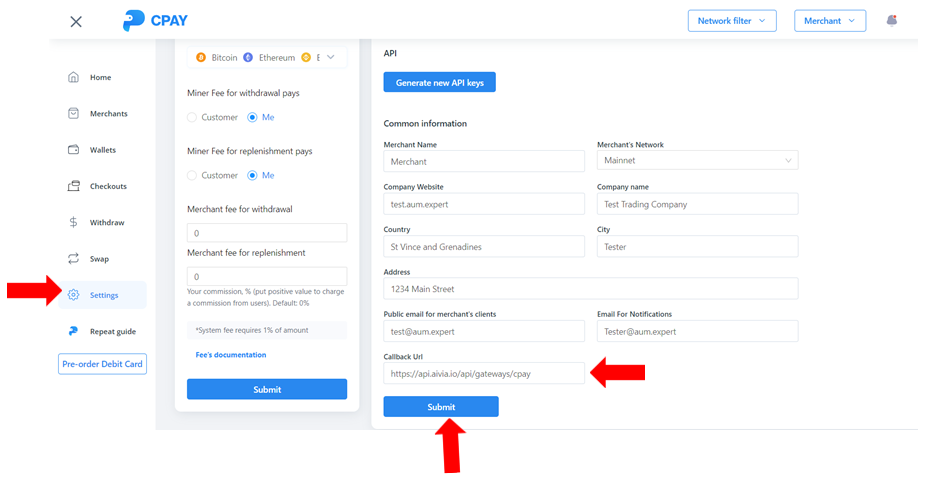936x494 pixels.
Task: Click the Settings gear icon
Action: pyautogui.click(x=73, y=295)
